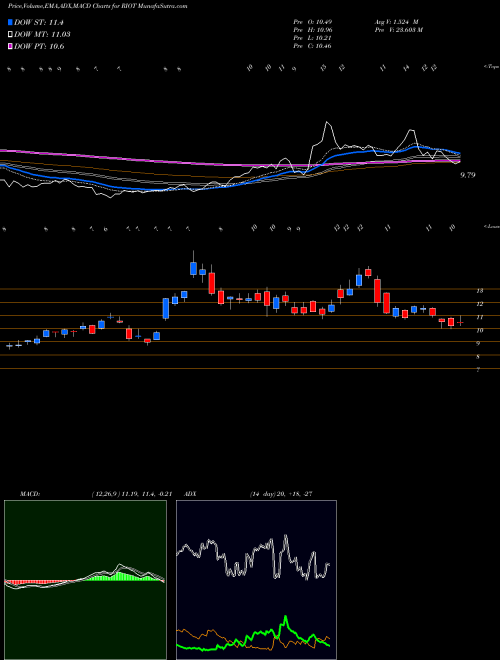This screenshot has width=500, height=660.
Task: Click the 10 price axis label
Action: tap(479, 330)
